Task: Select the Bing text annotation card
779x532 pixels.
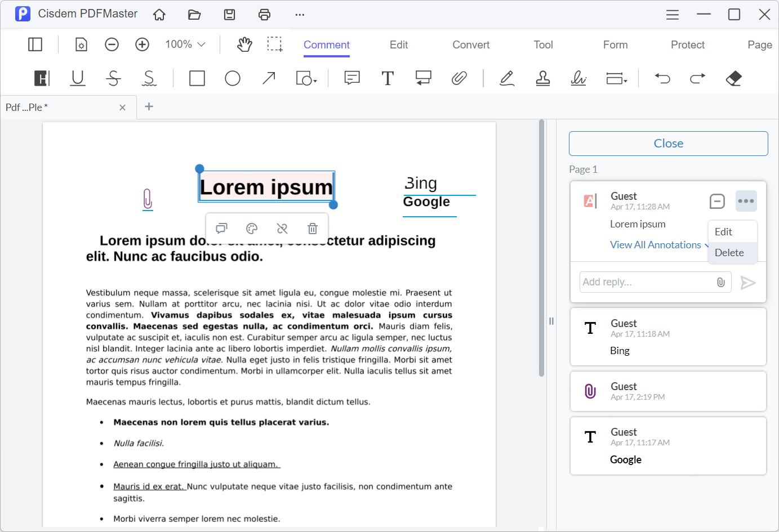Action: [x=668, y=337]
